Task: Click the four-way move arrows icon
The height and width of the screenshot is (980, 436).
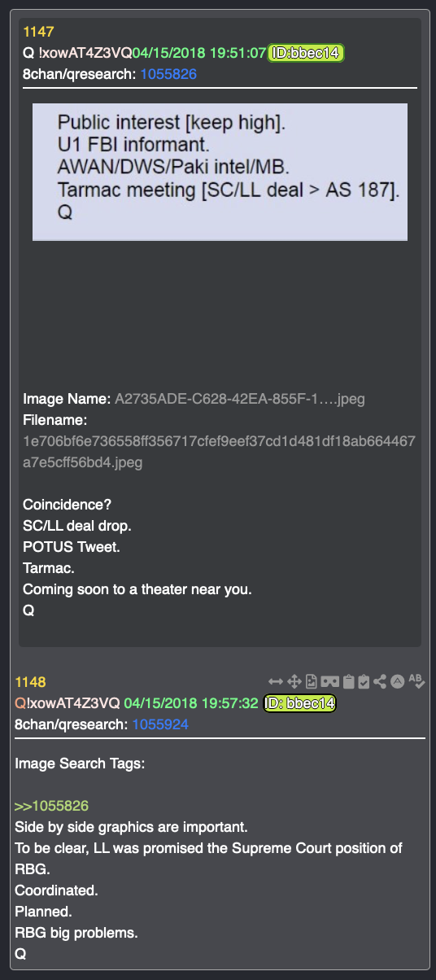Action: 295,681
